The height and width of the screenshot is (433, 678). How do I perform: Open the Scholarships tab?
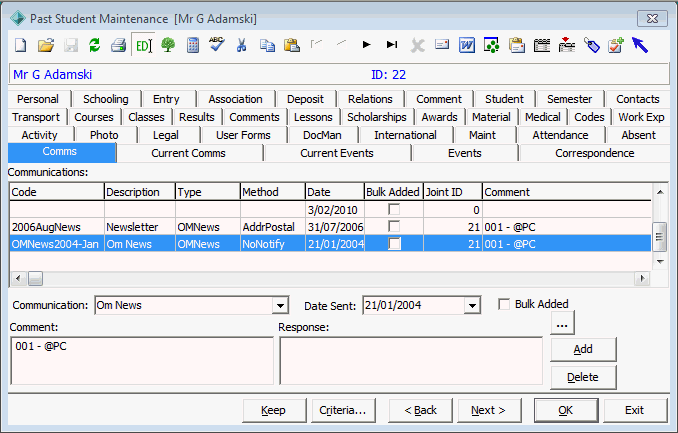(377, 117)
